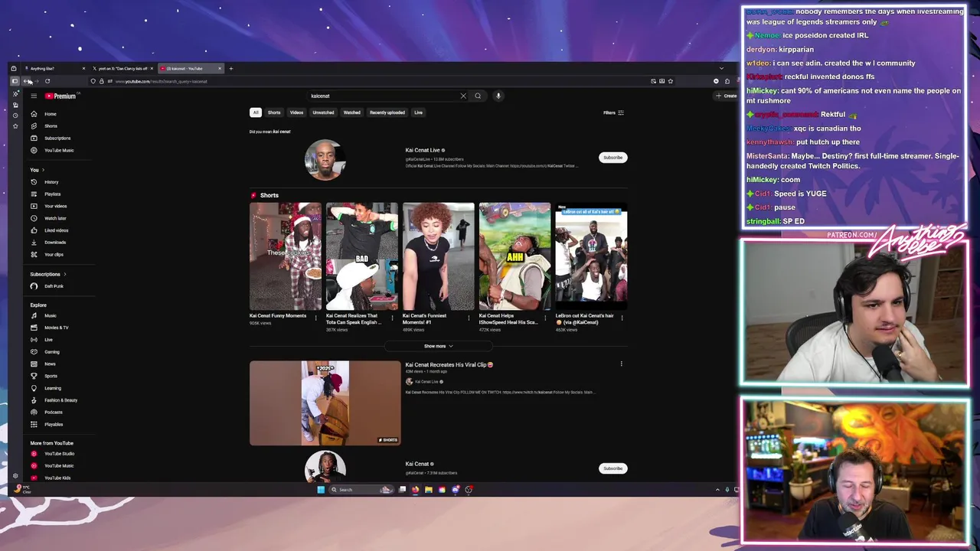Open Filters for search results
Viewport: 980px width, 551px height.
613,112
